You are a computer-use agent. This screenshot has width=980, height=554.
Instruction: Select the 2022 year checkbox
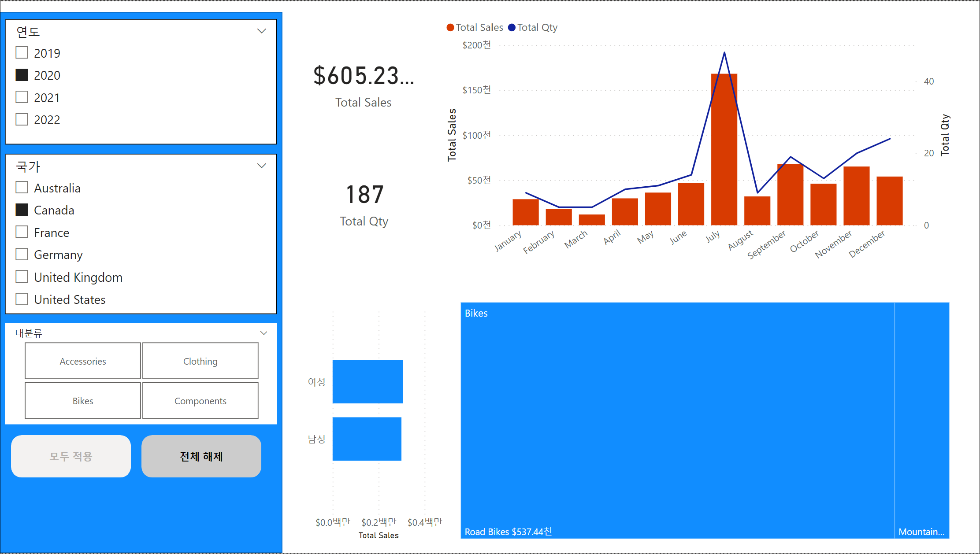[x=22, y=119]
